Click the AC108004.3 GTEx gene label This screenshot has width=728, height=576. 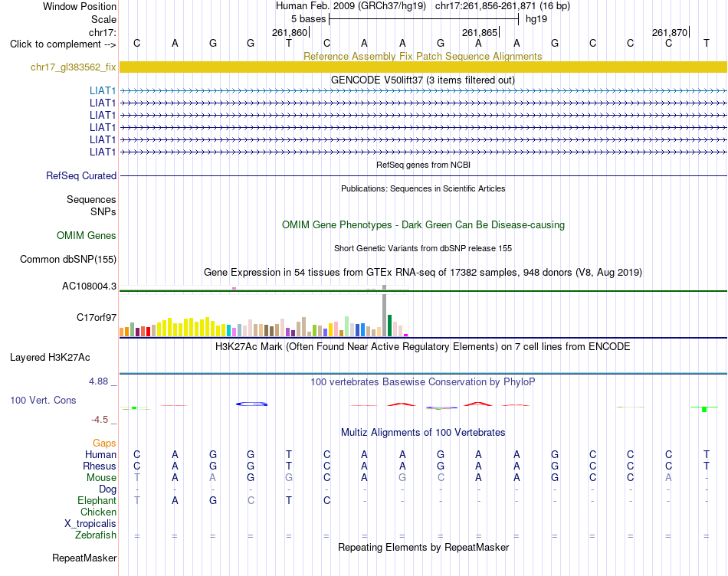89,286
